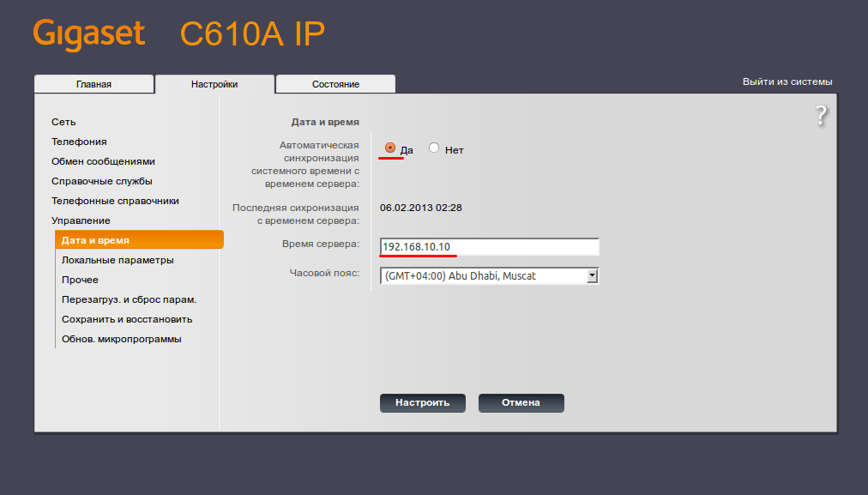The image size is (868, 495).
Task: Open the Телефония settings section
Action: coord(79,142)
